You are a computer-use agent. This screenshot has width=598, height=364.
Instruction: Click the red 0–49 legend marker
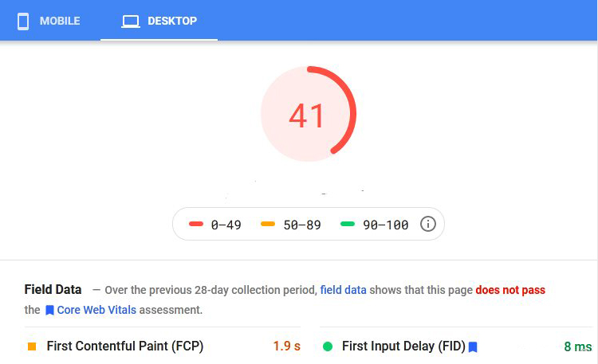click(195, 224)
